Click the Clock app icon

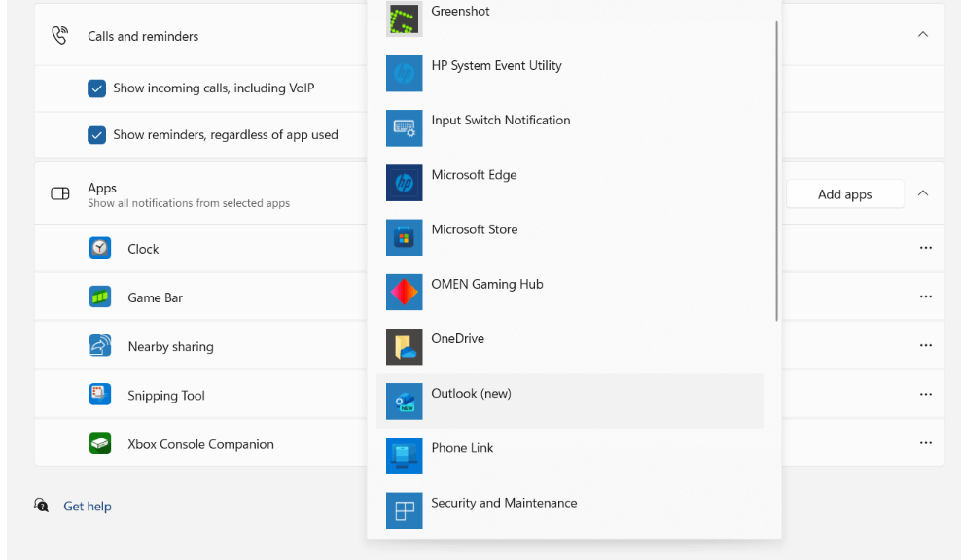(100, 248)
